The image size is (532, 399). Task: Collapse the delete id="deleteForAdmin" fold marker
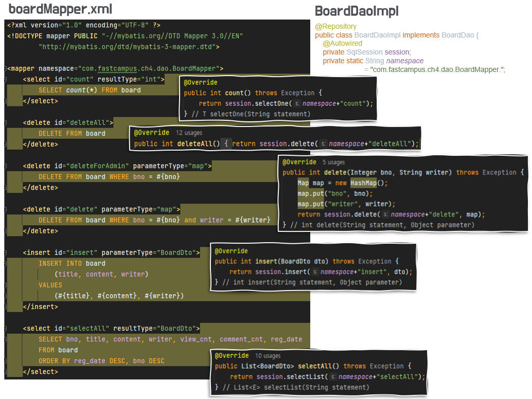6,166
